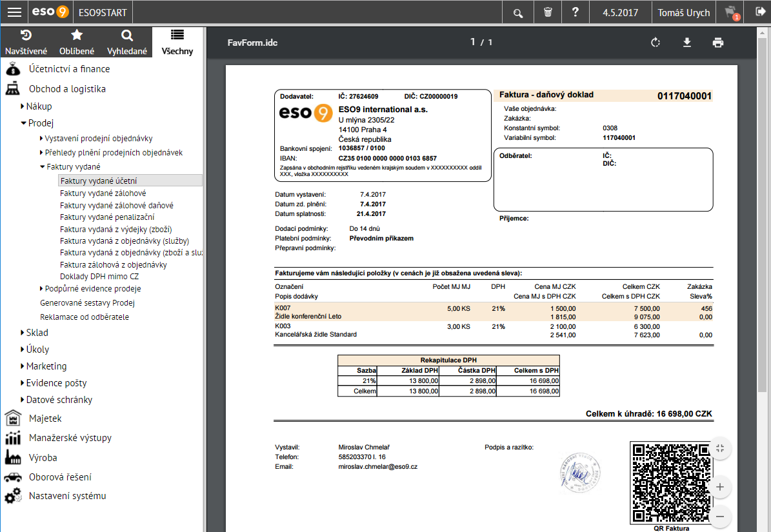This screenshot has height=532, width=771.
Task: Expand the Sklad section
Action: (34, 333)
